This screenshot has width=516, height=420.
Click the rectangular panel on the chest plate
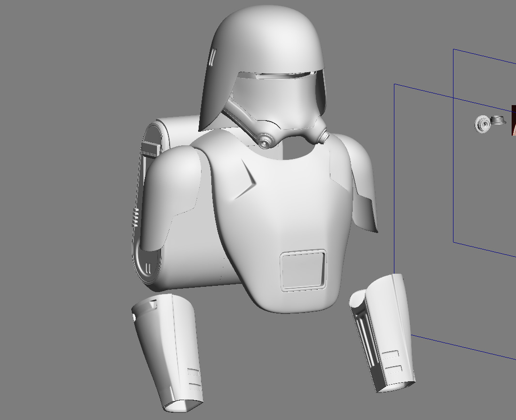(x=303, y=271)
